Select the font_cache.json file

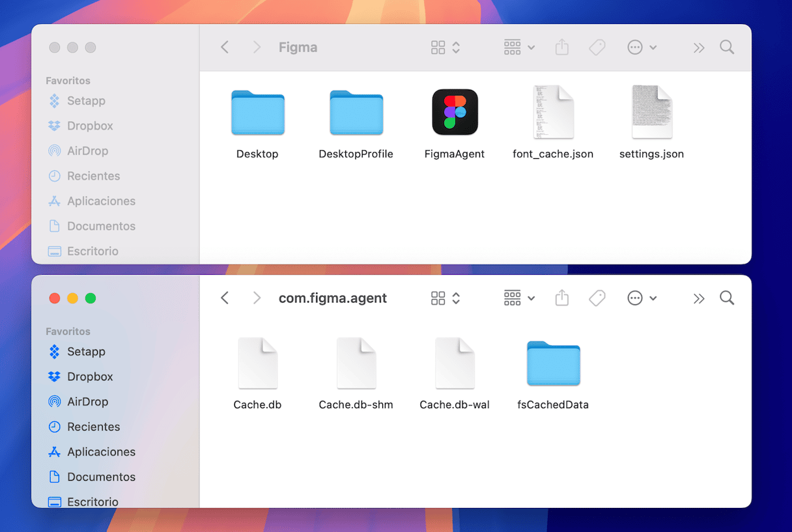(553, 113)
